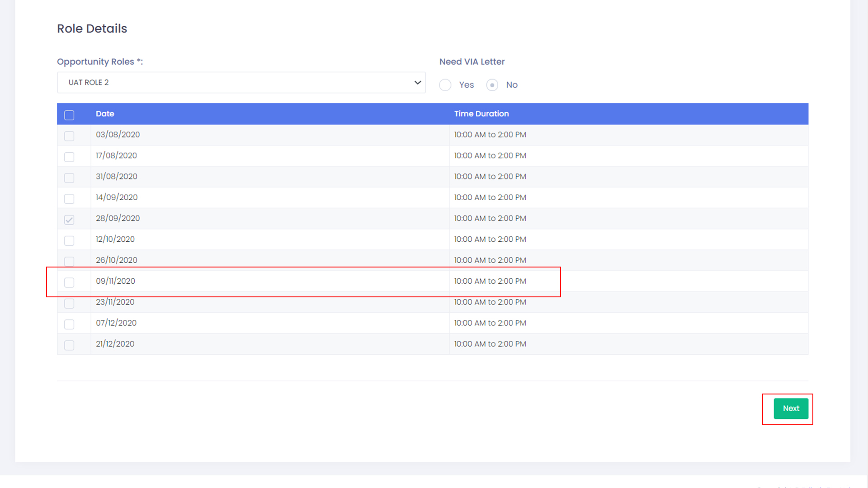This screenshot has height=488, width=868.
Task: Check the 23/11/2020 date checkbox
Action: [69, 303]
